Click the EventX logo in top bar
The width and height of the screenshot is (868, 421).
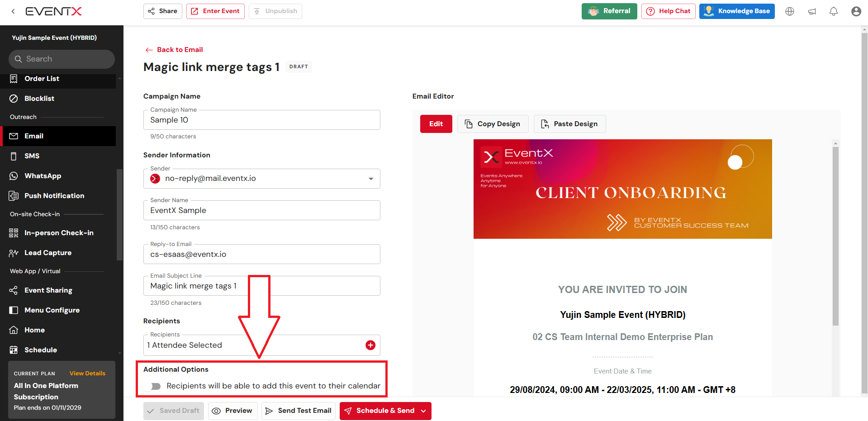click(x=53, y=11)
